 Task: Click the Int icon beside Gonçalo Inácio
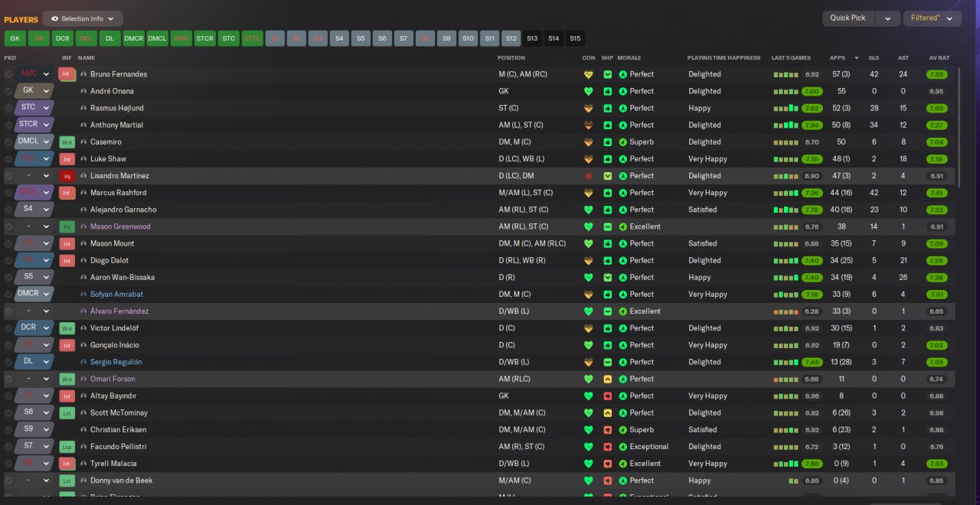click(67, 345)
